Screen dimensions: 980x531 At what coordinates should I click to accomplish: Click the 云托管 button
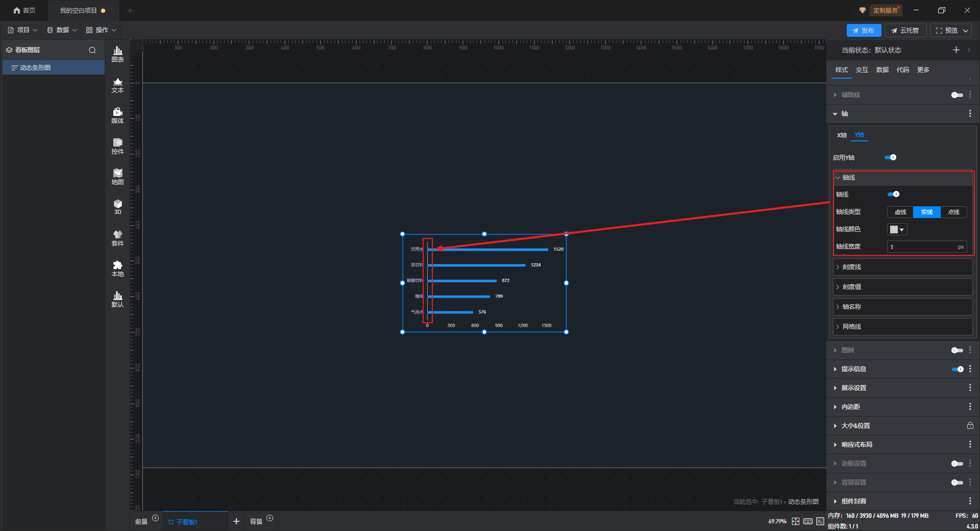(905, 31)
